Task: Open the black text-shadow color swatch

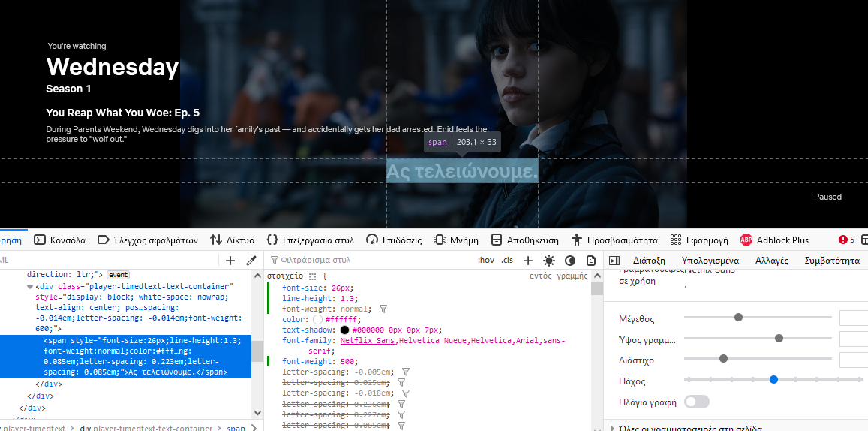Action: 345,330
